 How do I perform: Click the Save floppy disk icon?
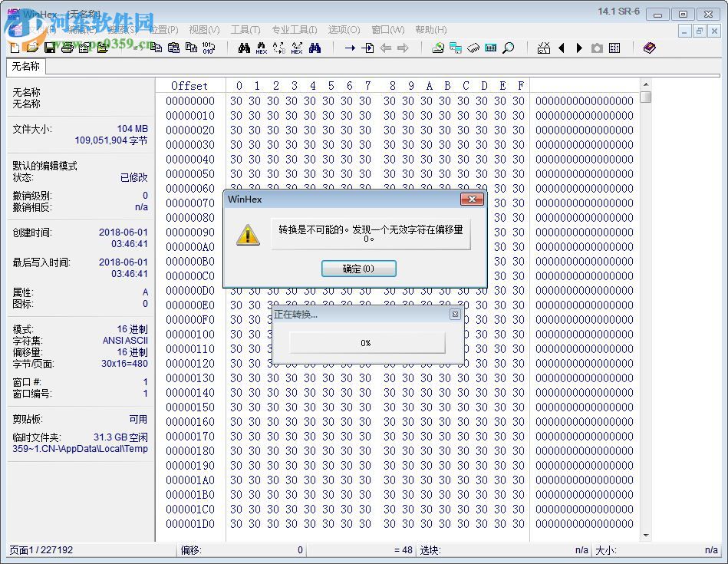pyautogui.click(x=50, y=48)
